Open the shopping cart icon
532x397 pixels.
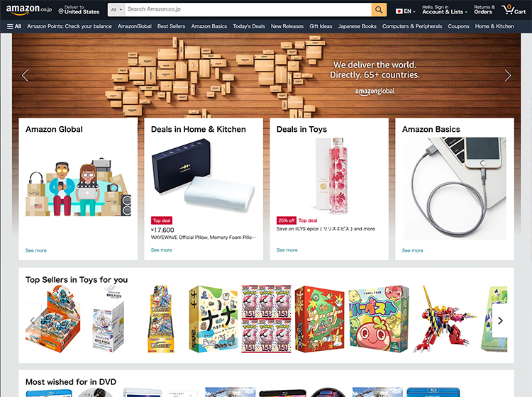pyautogui.click(x=514, y=9)
